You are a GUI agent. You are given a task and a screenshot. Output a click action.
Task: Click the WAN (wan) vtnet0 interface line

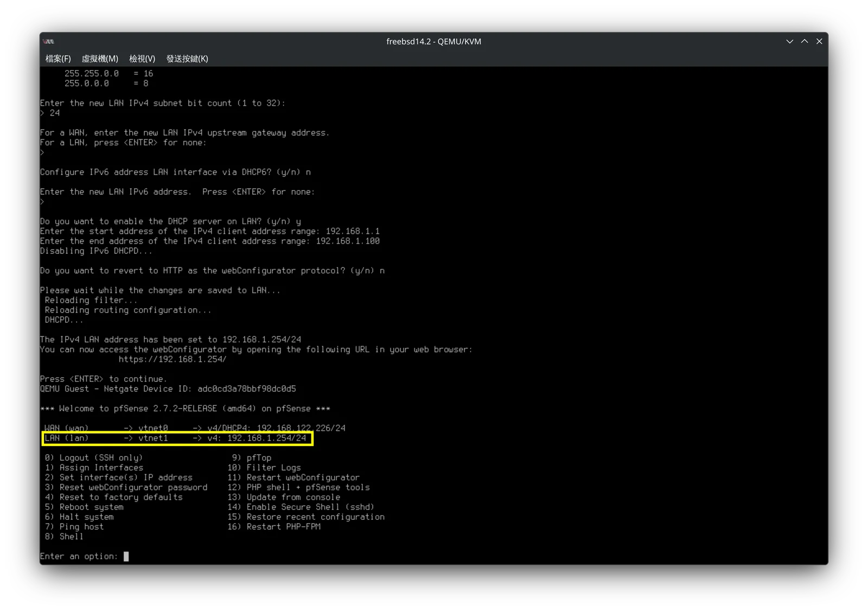point(195,428)
